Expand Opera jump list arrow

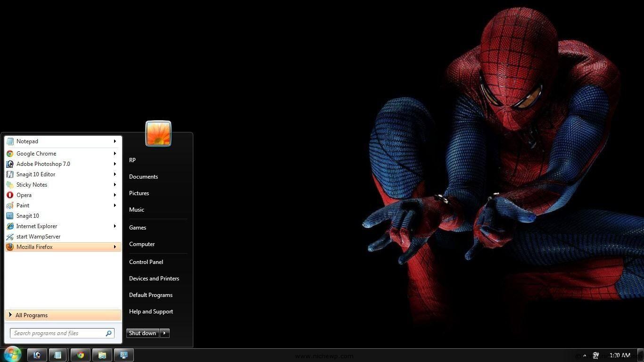[x=115, y=195]
